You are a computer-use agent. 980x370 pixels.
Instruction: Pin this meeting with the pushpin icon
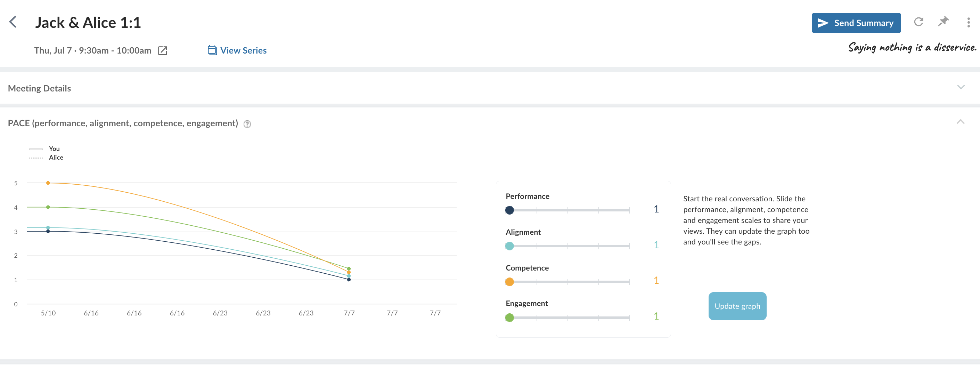coord(943,22)
